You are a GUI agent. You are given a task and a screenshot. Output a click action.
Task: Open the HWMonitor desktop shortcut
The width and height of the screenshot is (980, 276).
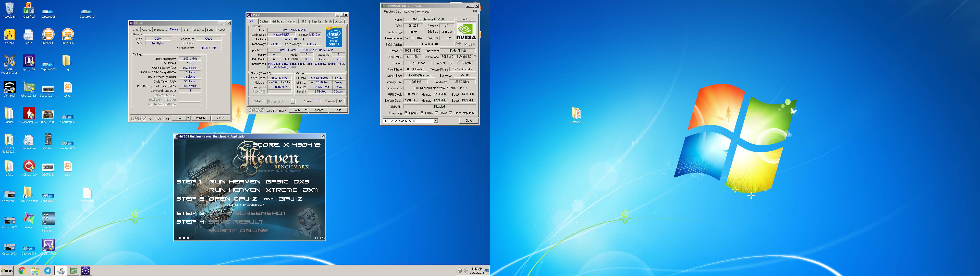[29, 116]
